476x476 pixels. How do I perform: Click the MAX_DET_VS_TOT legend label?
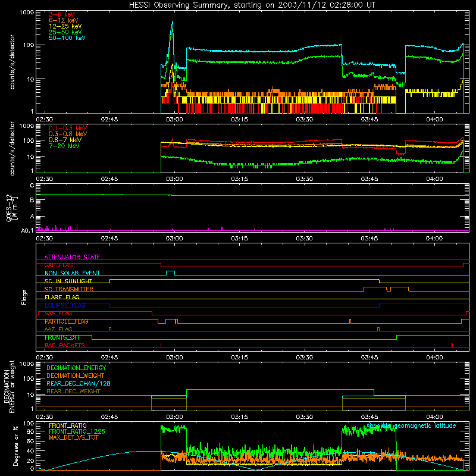click(75, 437)
